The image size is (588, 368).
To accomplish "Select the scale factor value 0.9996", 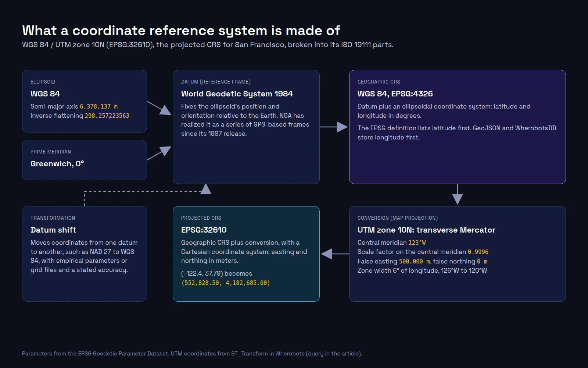I will click(478, 252).
